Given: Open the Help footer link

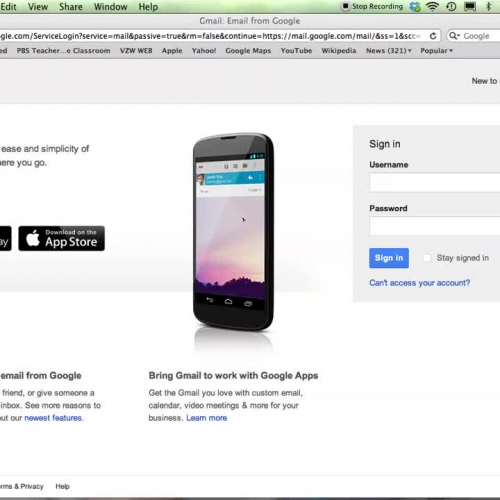Looking at the screenshot, I should click(62, 486).
